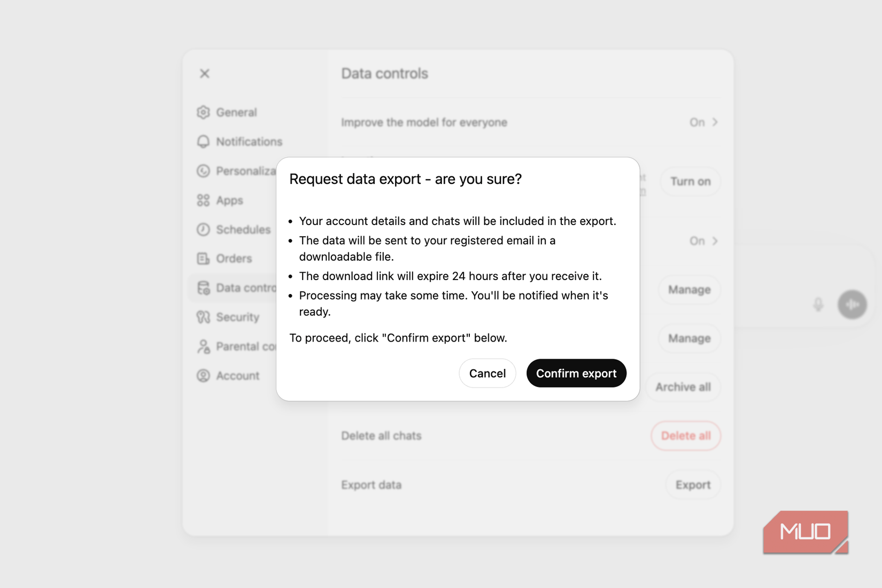Open the second On chevron setting
882x588 pixels.
(x=715, y=241)
